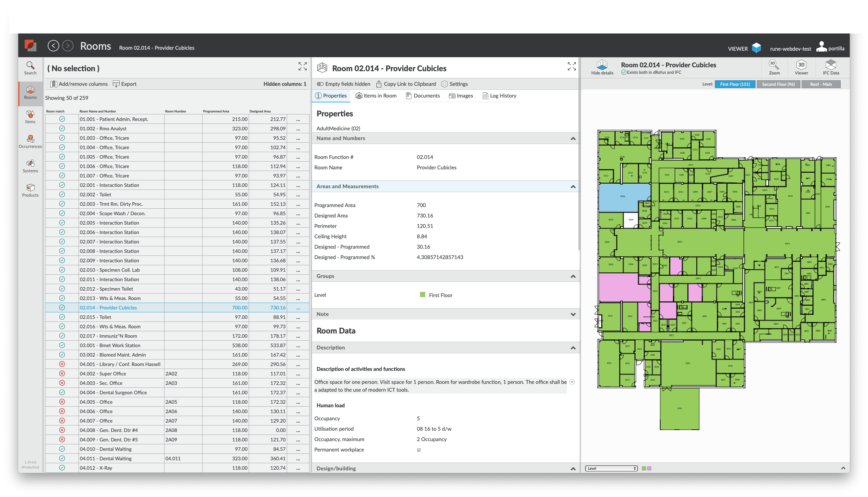The height and width of the screenshot is (497, 868).
Task: Open the Level dropdown below the floor plan
Action: 611,468
